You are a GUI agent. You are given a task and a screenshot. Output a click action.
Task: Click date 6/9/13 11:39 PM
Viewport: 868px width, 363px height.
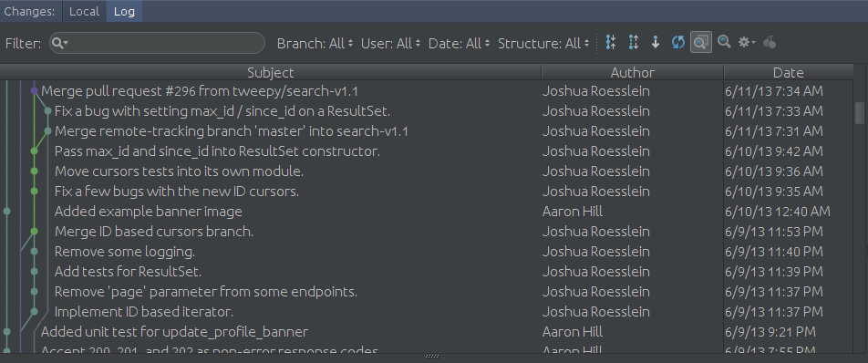(x=774, y=272)
